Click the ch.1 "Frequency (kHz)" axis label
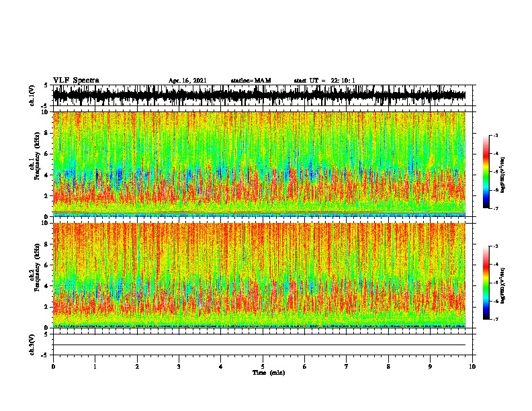The height and width of the screenshot is (411, 532). click(37, 156)
